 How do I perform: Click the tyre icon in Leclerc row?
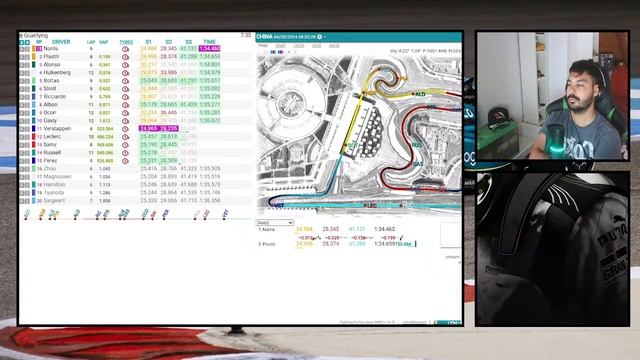(x=125, y=137)
